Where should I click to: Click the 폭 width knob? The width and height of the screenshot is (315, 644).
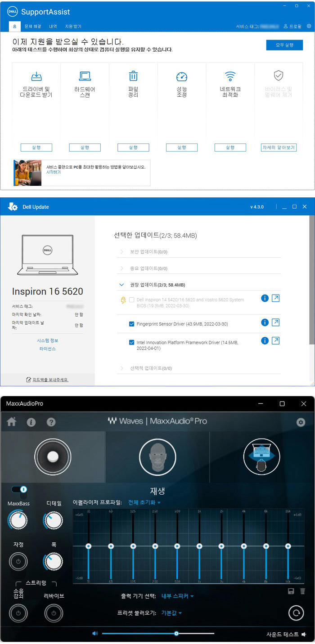point(53,561)
